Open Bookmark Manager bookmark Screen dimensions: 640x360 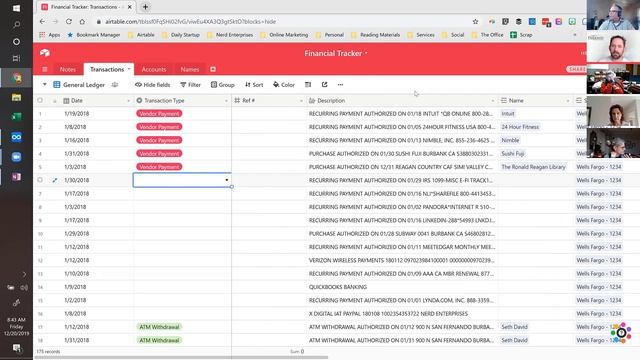(x=93, y=35)
